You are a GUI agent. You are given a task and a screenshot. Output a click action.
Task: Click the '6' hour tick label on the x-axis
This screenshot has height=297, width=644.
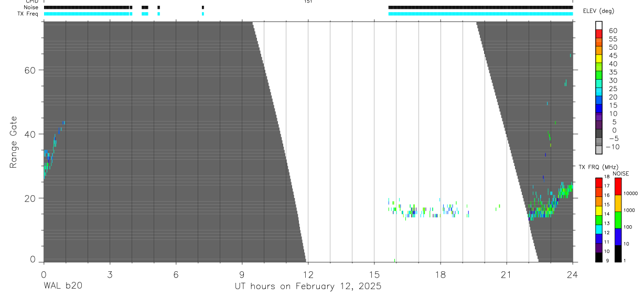click(176, 274)
